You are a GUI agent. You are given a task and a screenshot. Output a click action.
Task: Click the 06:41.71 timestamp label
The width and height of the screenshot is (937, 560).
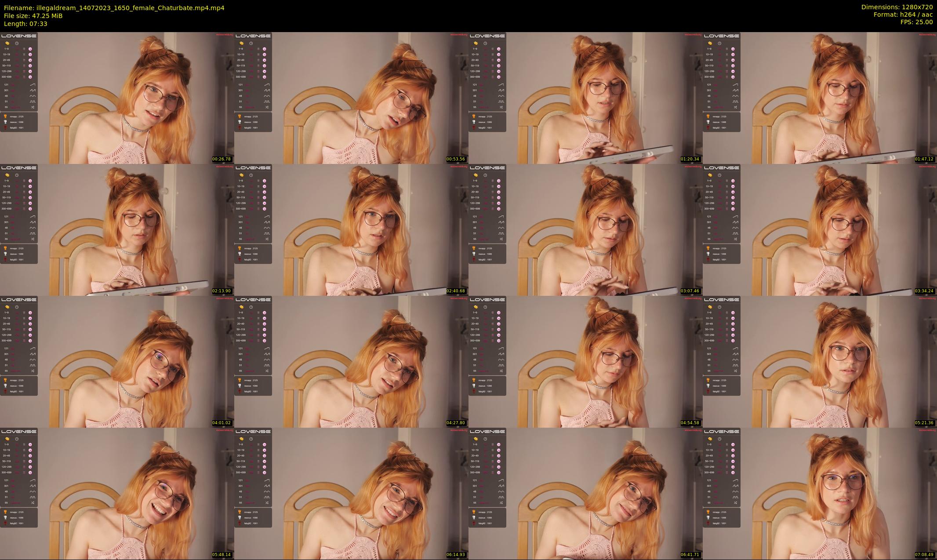tap(690, 555)
